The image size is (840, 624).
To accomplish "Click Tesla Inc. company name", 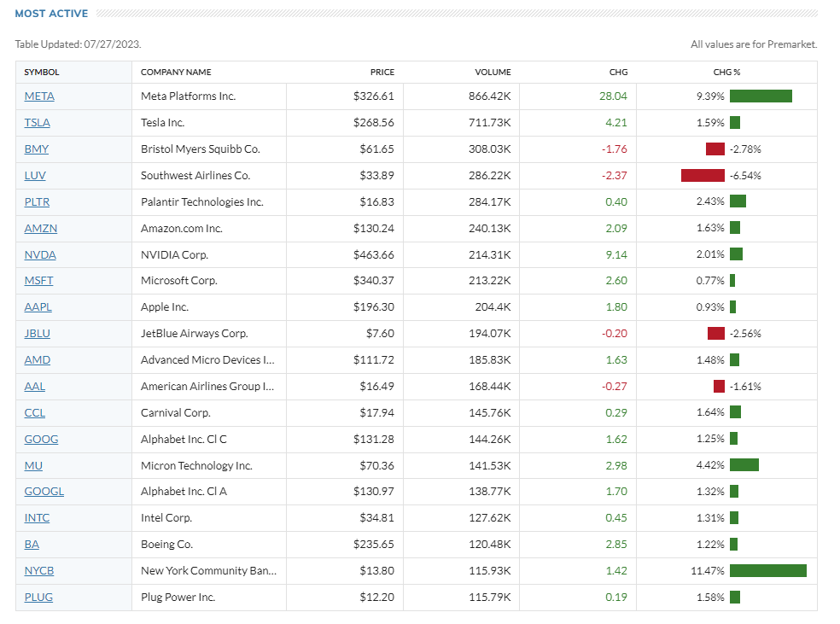I will [x=162, y=123].
